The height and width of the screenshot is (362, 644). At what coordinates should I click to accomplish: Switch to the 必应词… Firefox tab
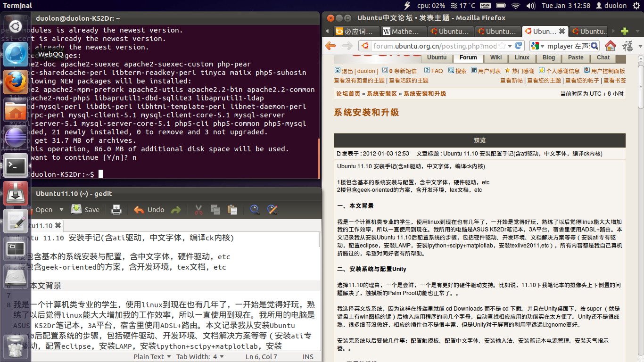356,32
